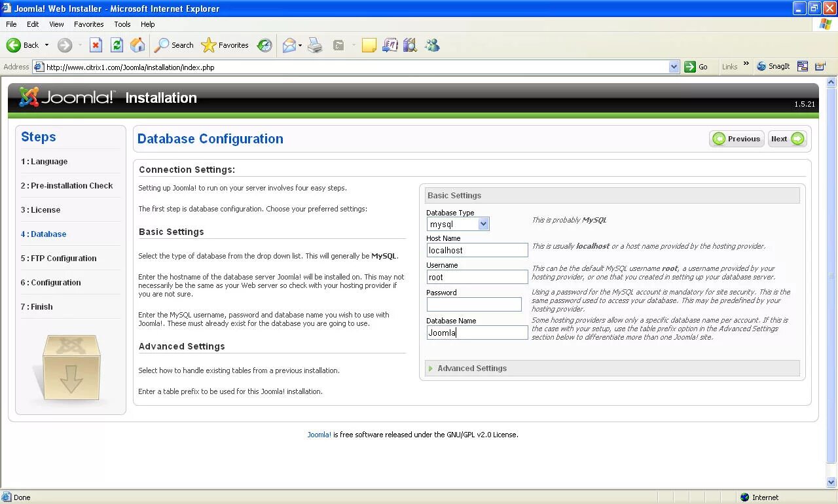The image size is (838, 504).
Task: Open the Mail dropdown arrow
Action: coord(300,45)
